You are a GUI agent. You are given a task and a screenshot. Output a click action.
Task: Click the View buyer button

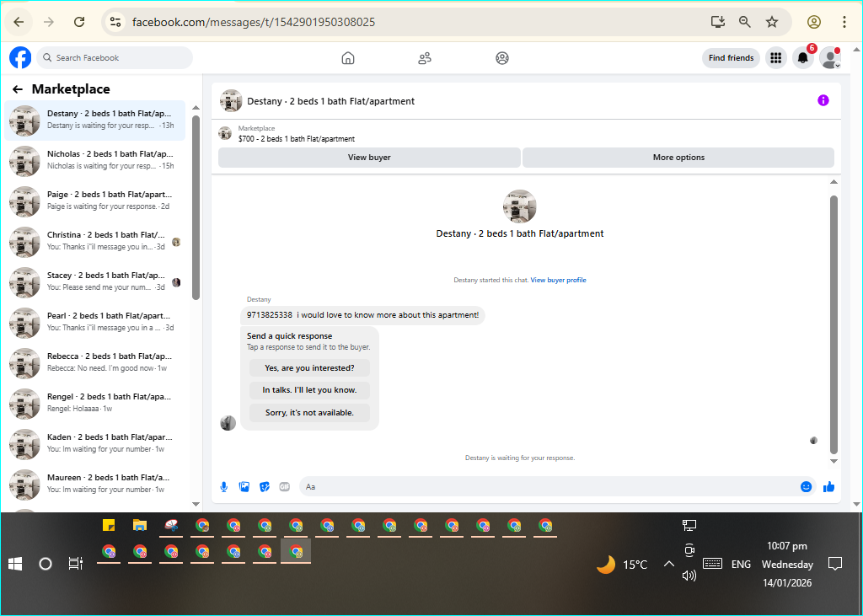(369, 158)
